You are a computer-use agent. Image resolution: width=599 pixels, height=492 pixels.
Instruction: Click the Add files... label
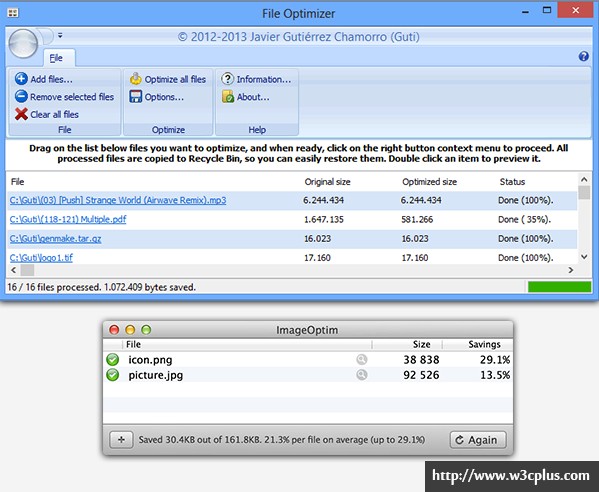[51, 79]
